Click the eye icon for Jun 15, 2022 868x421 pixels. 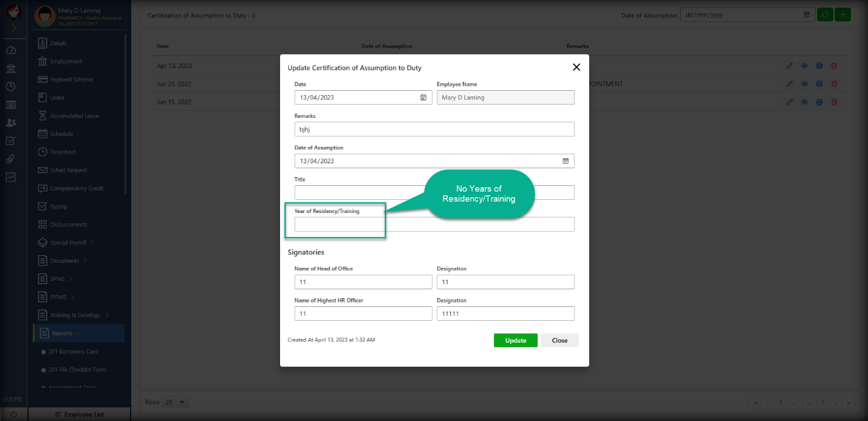tap(804, 102)
